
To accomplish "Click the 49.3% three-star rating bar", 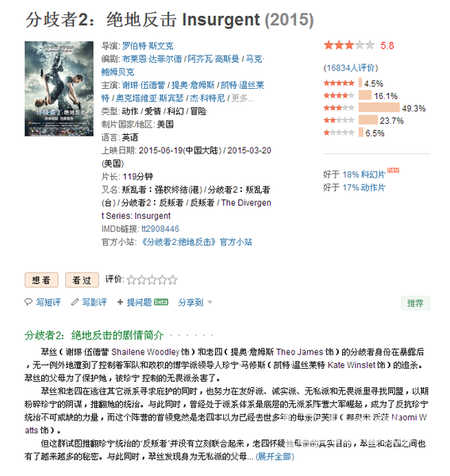I will [379, 107].
